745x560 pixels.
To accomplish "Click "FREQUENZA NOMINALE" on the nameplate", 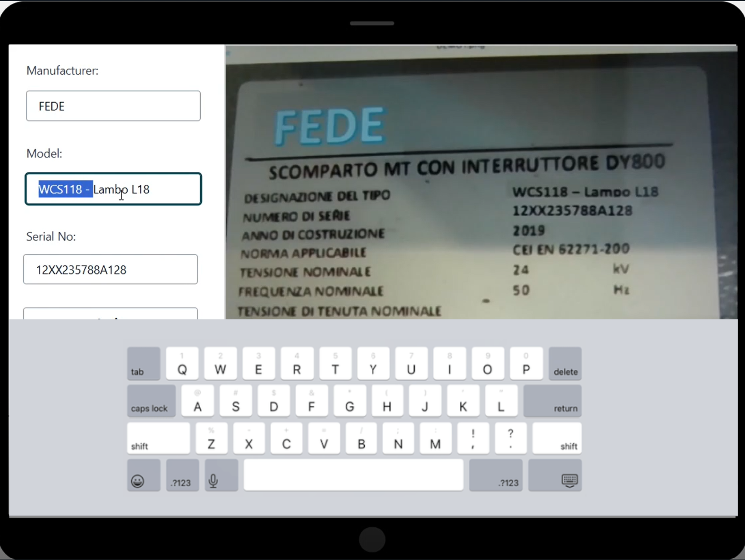I will point(311,291).
